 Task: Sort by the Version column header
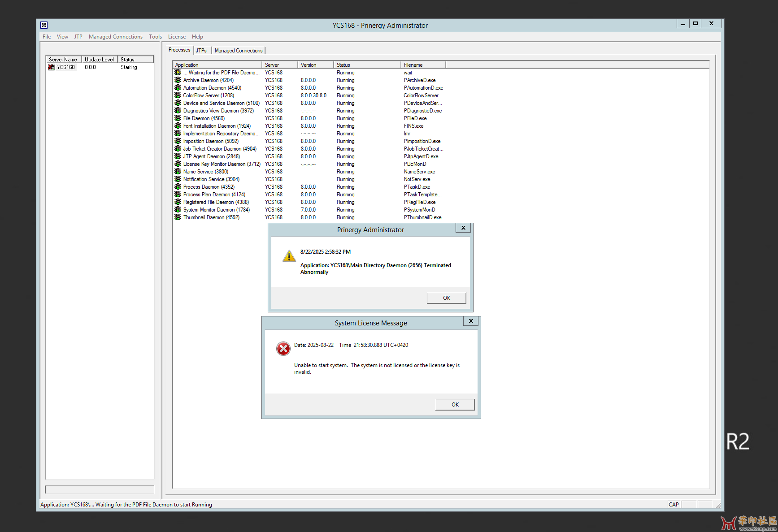click(x=316, y=65)
